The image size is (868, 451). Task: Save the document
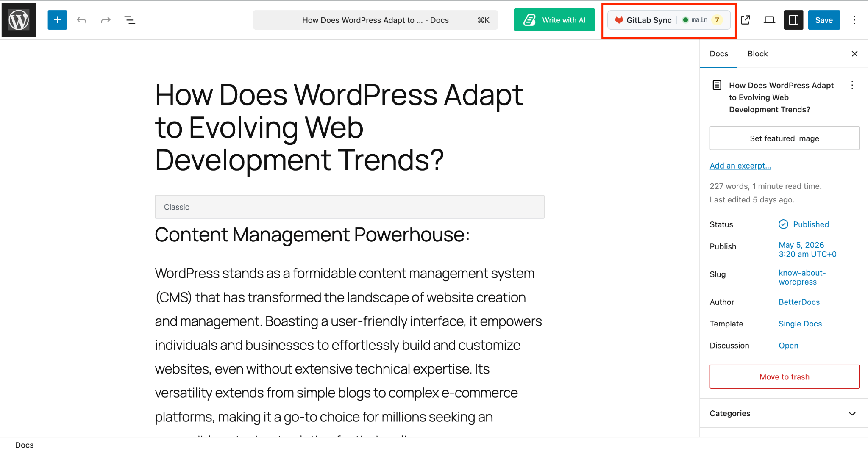coord(824,20)
